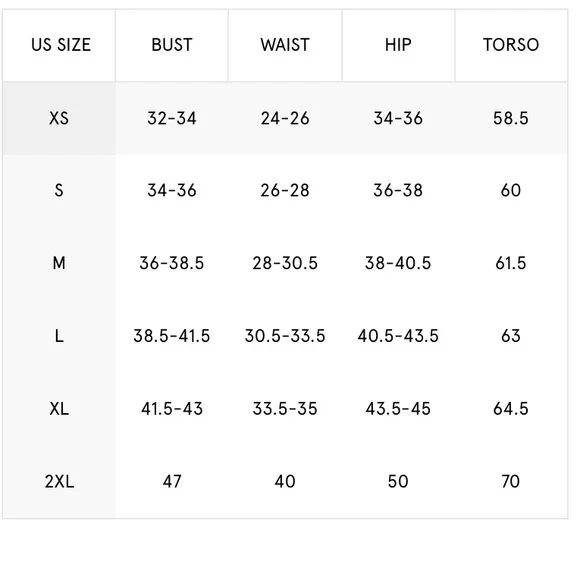Click XS torso value 58.5
The height and width of the screenshot is (580, 580).
click(x=511, y=118)
